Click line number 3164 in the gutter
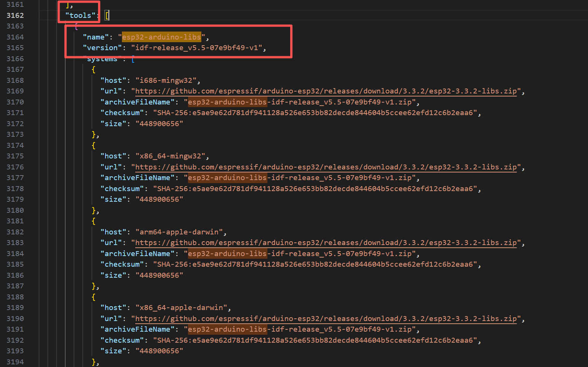The height and width of the screenshot is (367, 588). (15, 37)
